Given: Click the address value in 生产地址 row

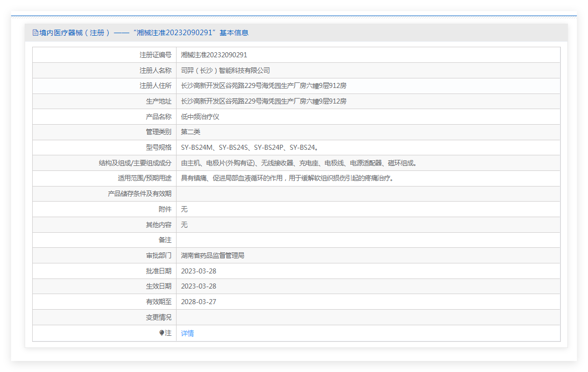Looking at the screenshot, I should click(264, 101).
